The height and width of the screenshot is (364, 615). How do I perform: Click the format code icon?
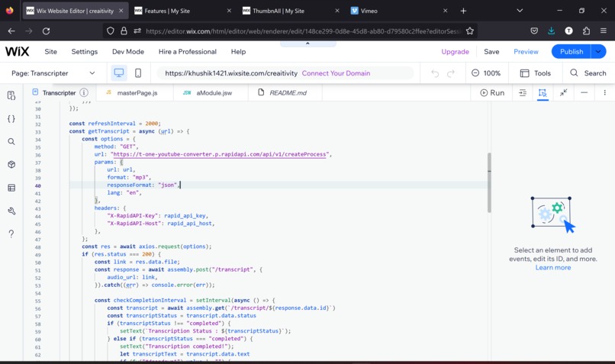point(523,93)
